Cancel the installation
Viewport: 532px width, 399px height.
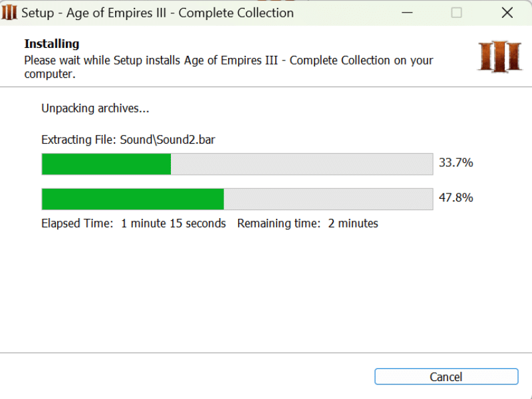pyautogui.click(x=446, y=377)
